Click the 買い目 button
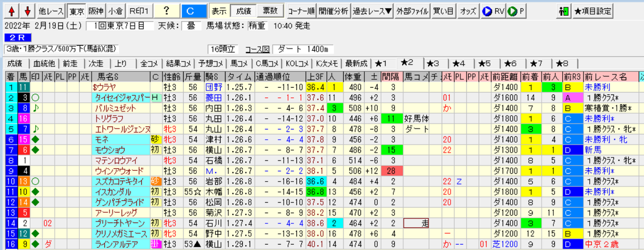Viewport: 644px width, 250px height. coord(443,10)
